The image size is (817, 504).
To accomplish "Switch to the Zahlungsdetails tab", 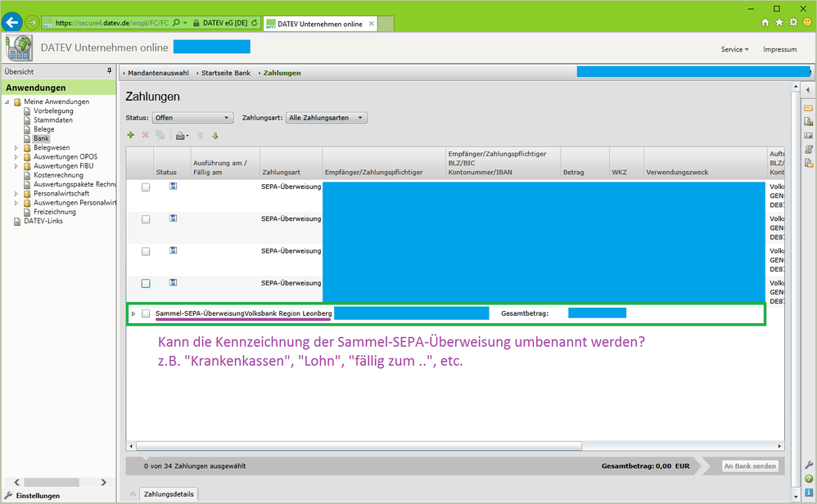I will click(169, 494).
